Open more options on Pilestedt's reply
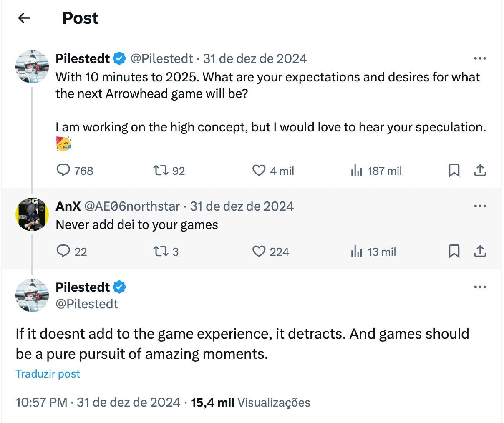 coord(480,287)
